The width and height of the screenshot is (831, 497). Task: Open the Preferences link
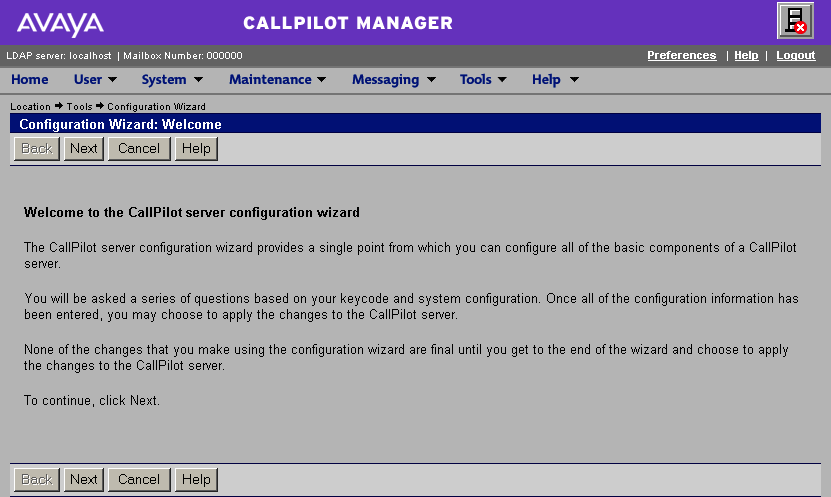(682, 55)
